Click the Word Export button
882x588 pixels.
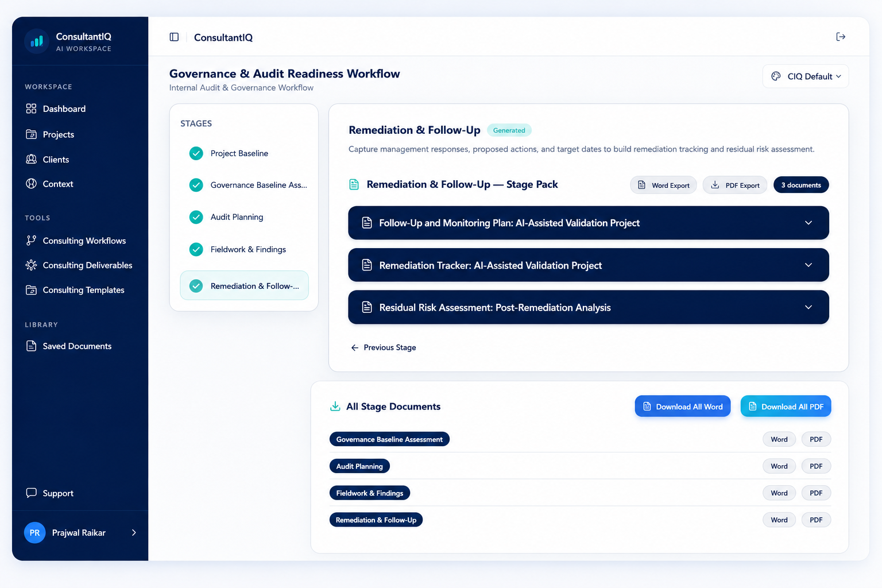[x=663, y=185]
